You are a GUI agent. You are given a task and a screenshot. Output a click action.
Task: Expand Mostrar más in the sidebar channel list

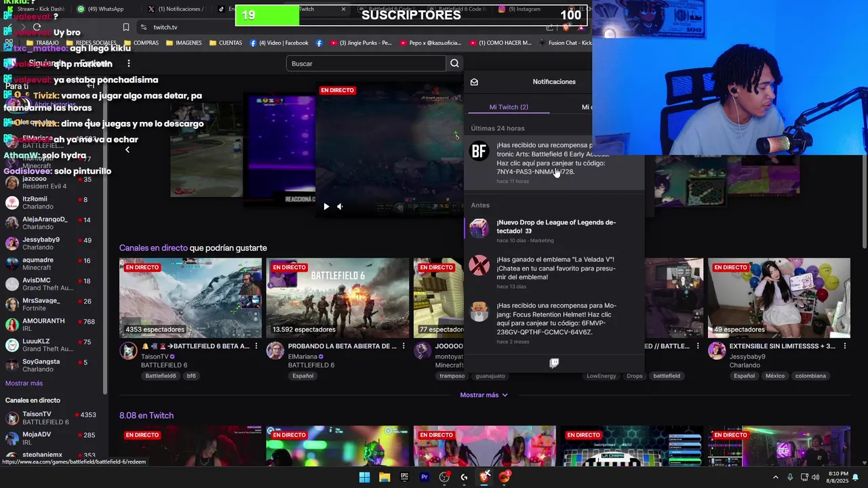click(x=24, y=384)
